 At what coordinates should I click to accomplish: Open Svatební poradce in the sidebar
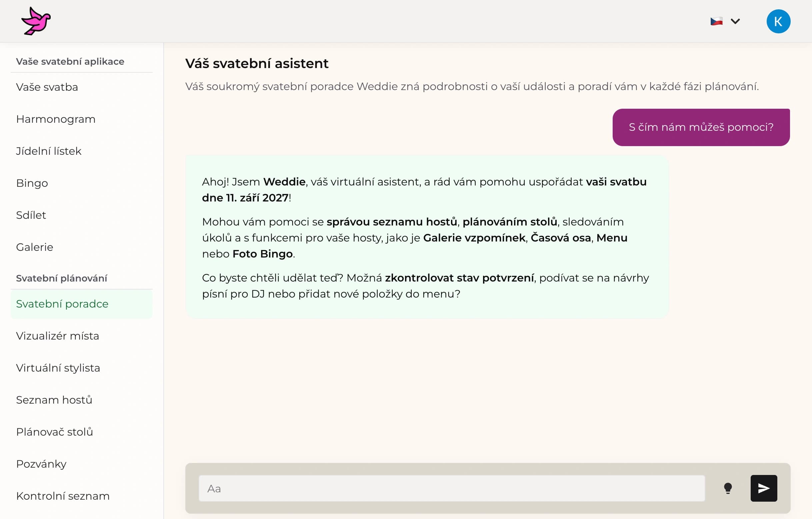(x=62, y=304)
